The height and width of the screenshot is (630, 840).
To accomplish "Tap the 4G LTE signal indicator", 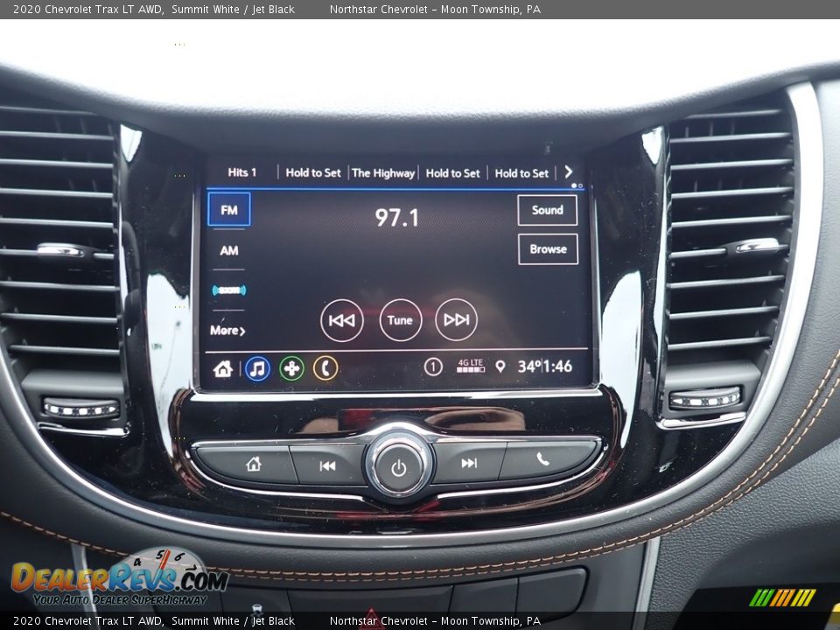I will (x=471, y=366).
